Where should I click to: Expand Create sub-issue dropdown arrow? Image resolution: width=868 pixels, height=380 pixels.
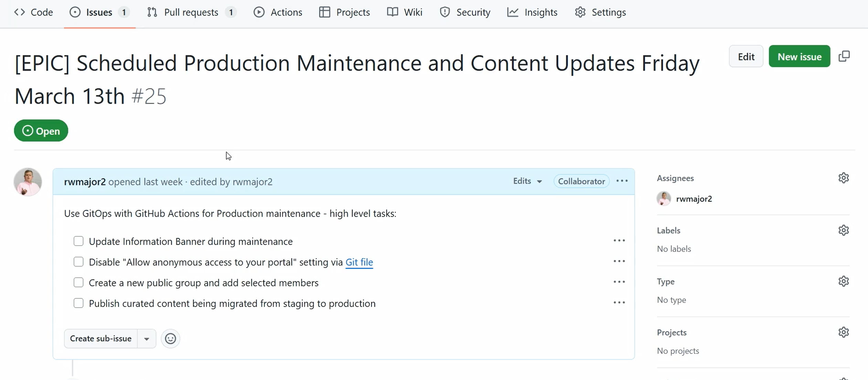[147, 339]
